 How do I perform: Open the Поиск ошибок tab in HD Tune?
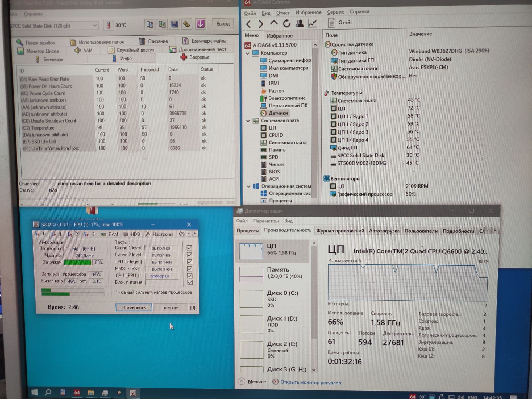tap(36, 43)
